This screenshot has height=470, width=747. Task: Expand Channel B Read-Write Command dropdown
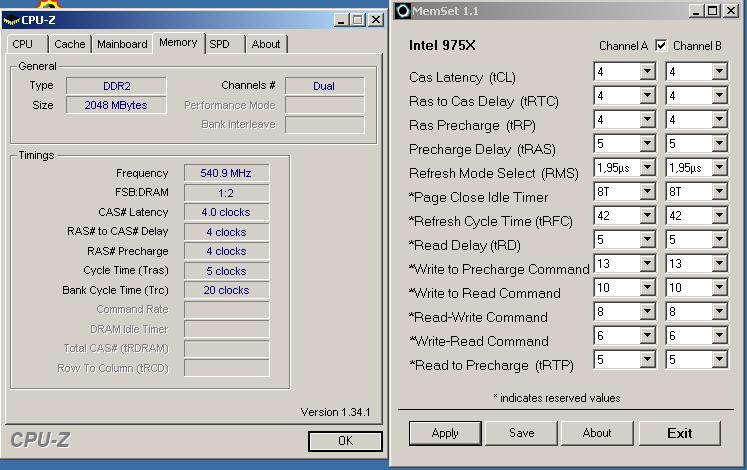(719, 311)
